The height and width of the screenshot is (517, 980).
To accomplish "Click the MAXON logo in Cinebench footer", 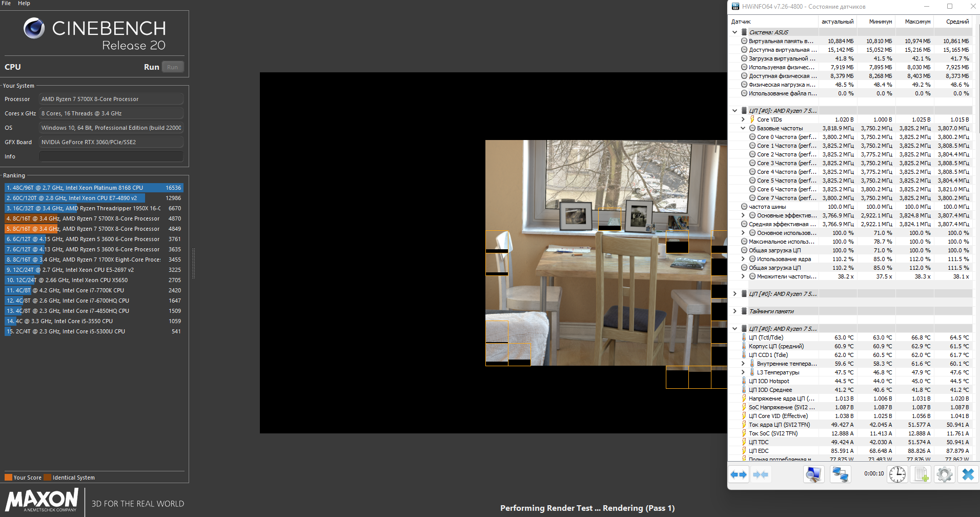I will (42, 500).
